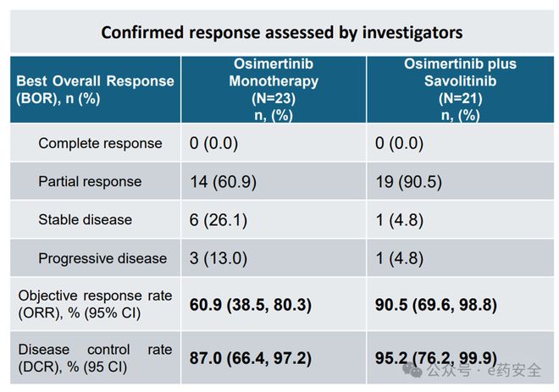The height and width of the screenshot is (392, 559).
Task: Select the Osimertinib plus Savolitinib column header
Action: (x=460, y=90)
